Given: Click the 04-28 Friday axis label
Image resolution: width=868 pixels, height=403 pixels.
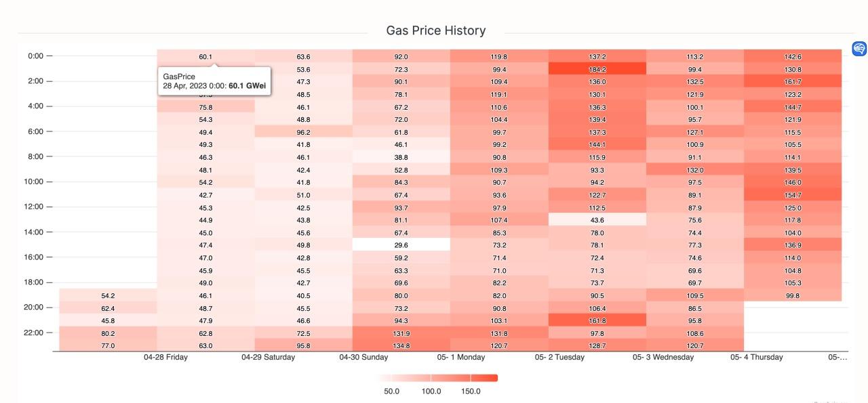Looking at the screenshot, I should 165,358.
